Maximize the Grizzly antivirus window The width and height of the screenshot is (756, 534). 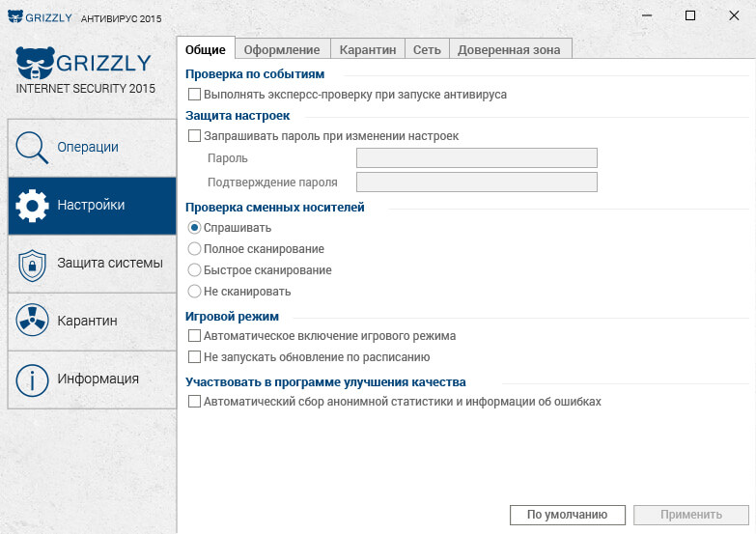[x=690, y=15]
